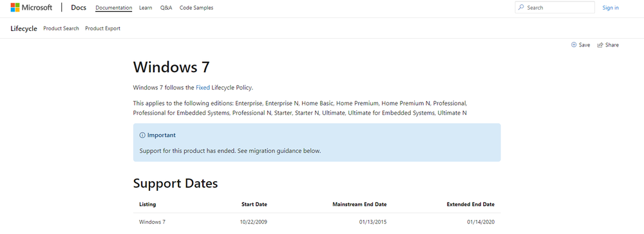Go to the Learn tab
This screenshot has width=644, height=234.
(x=146, y=8)
